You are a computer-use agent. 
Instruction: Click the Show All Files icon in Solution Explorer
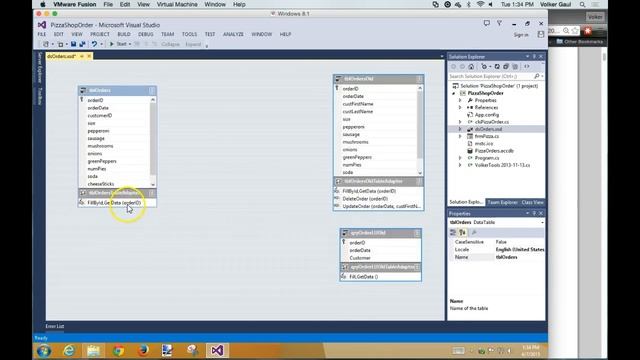click(x=515, y=67)
